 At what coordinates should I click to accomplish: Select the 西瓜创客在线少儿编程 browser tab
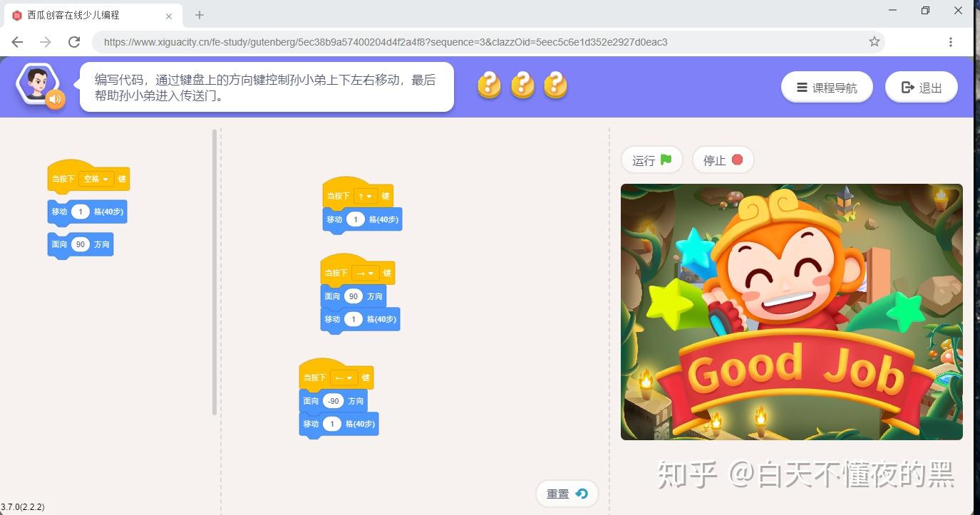[x=91, y=15]
